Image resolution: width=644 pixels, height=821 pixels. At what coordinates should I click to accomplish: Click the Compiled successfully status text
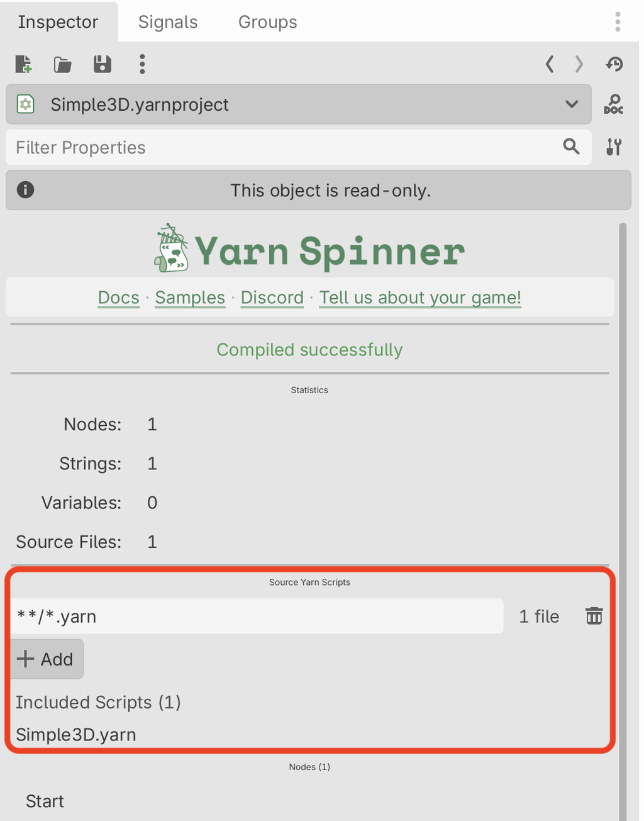309,350
